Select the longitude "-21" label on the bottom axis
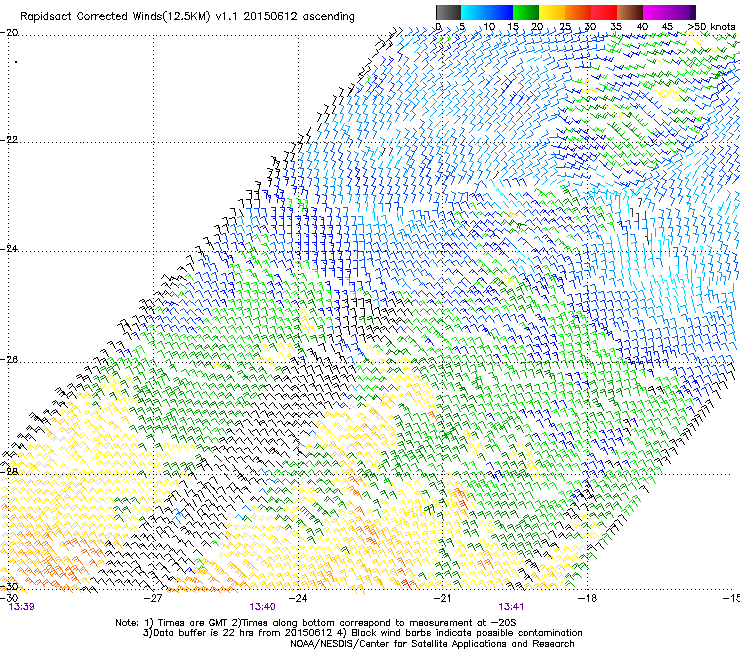 (x=442, y=598)
